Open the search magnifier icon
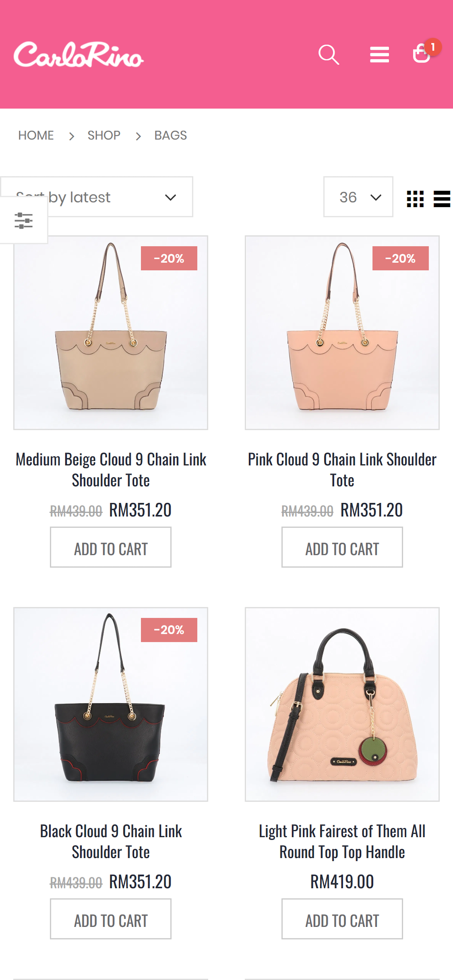 click(x=329, y=55)
